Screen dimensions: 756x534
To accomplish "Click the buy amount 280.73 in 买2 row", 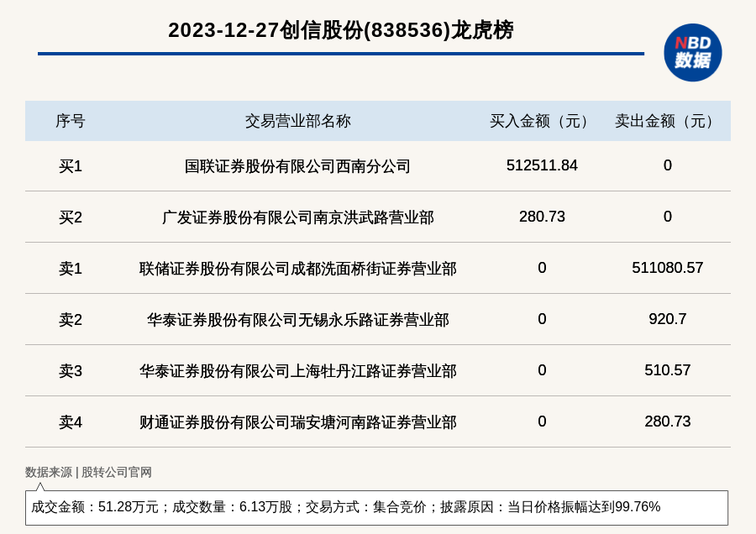I will click(x=542, y=217).
